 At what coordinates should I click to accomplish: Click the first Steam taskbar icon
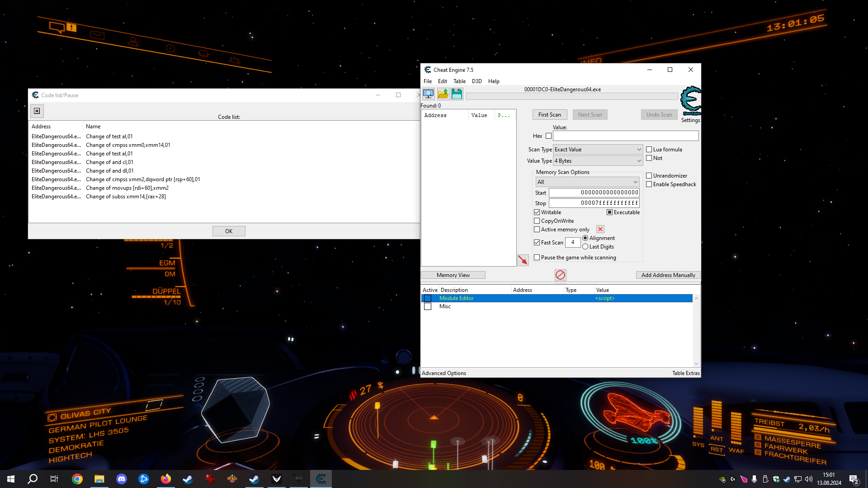(x=188, y=479)
